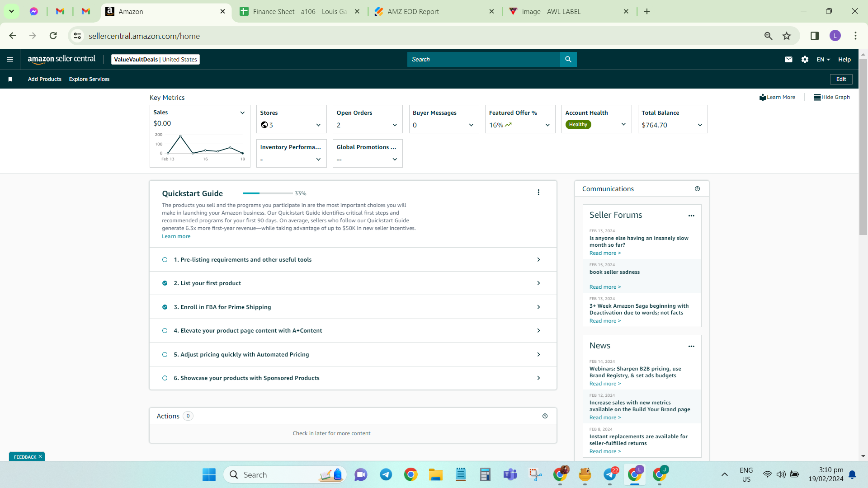This screenshot has width=868, height=488.
Task: Hide the Key Metrics graph
Action: [x=832, y=97]
